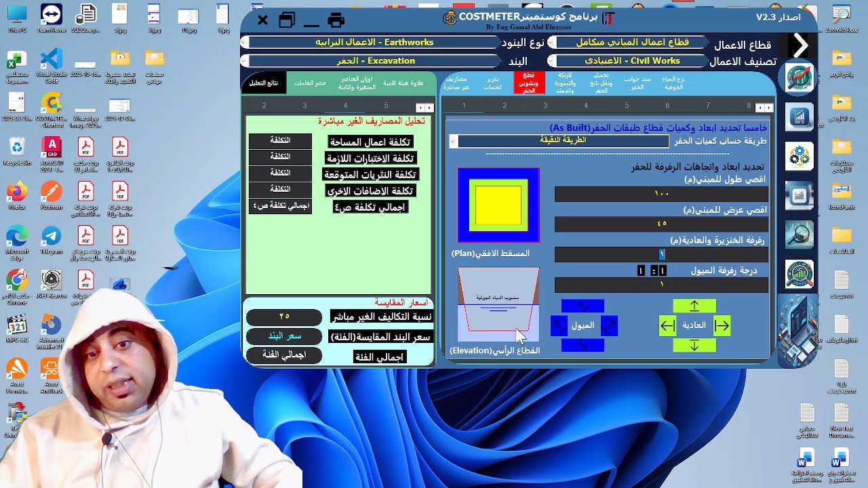Click التكلفة button for تكلفة الاختبارات اللازمة
The width and height of the screenshot is (868, 488).
[x=280, y=157]
